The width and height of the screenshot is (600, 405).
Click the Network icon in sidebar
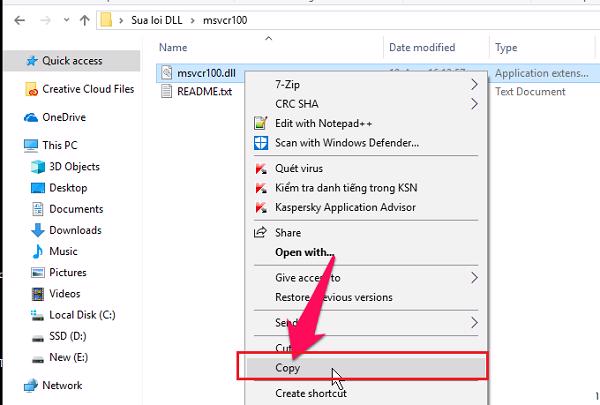point(30,385)
